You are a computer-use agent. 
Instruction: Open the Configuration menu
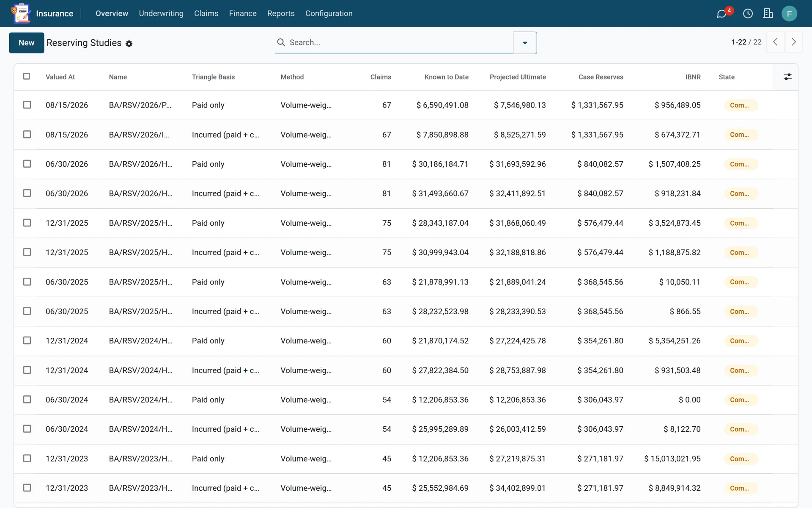coord(329,14)
